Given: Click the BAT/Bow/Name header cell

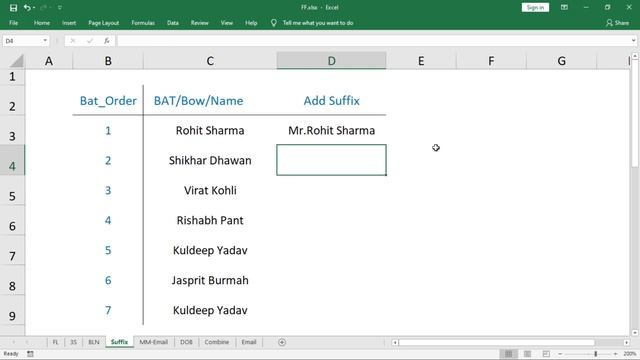Looking at the screenshot, I should point(210,100).
